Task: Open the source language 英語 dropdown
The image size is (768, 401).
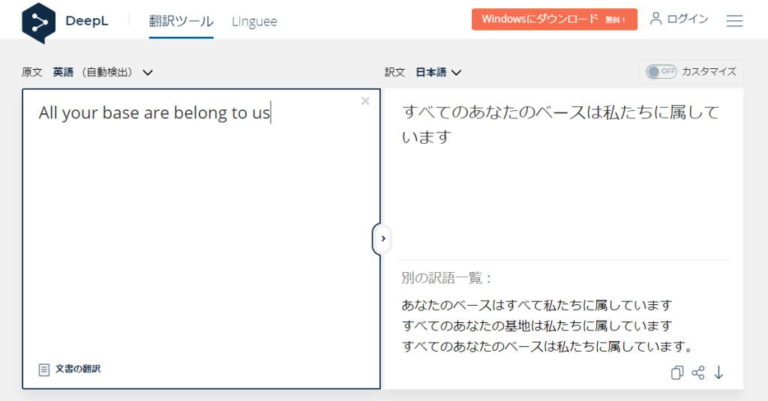Action: click(x=103, y=72)
